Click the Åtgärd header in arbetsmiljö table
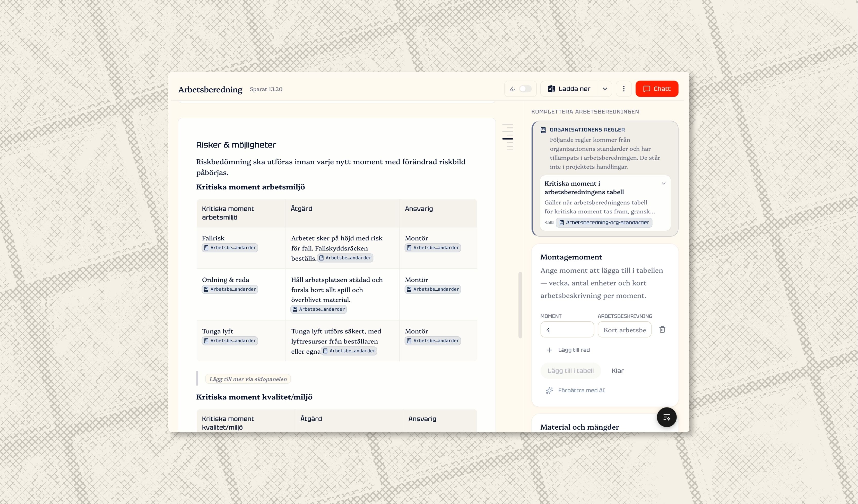858x504 pixels. (301, 209)
